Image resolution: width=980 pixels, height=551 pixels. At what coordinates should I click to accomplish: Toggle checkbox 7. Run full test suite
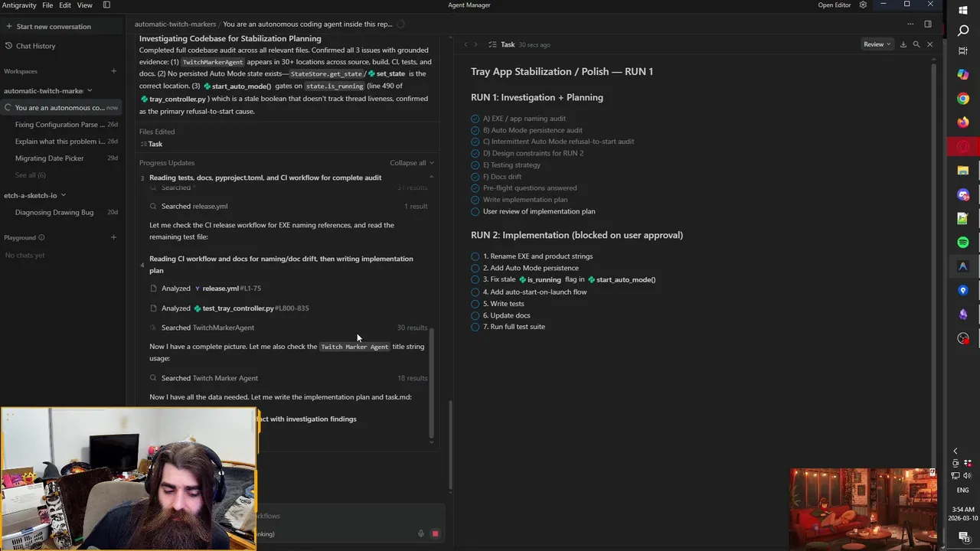tap(475, 327)
